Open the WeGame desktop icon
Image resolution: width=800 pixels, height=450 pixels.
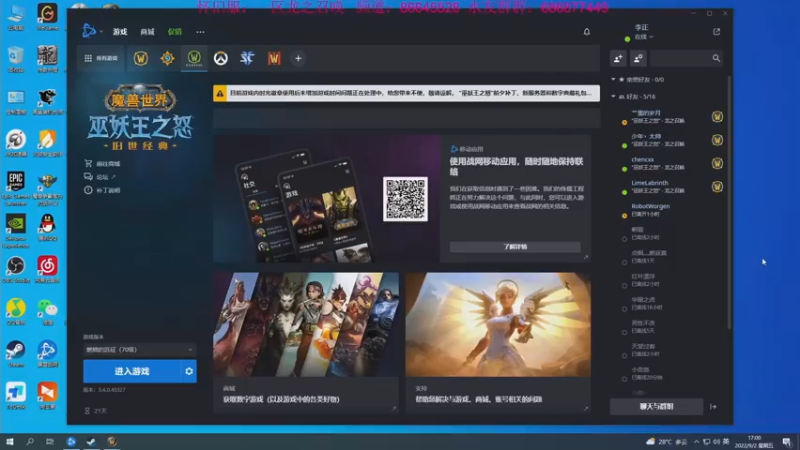47,17
